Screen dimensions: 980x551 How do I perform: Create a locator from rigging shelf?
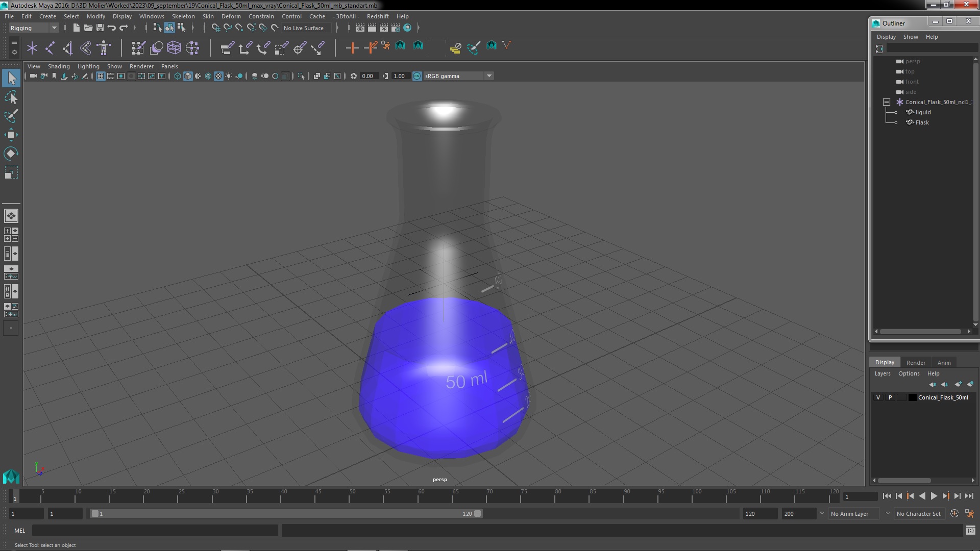coord(32,48)
